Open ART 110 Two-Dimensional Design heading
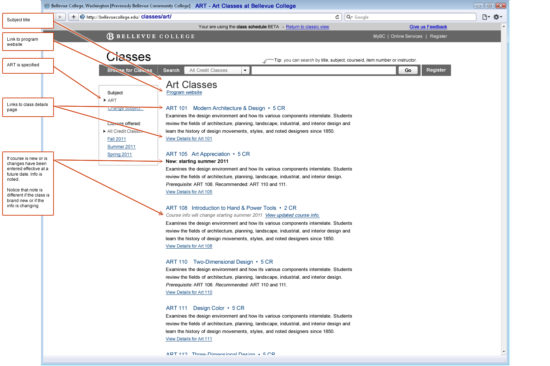Image resolution: width=550 pixels, height=366 pixels. tap(219, 262)
